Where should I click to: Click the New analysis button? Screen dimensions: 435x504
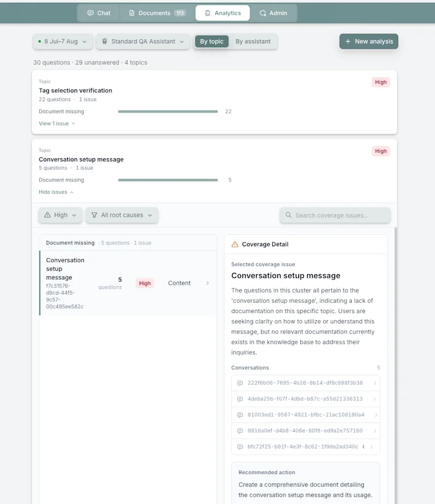[369, 41]
